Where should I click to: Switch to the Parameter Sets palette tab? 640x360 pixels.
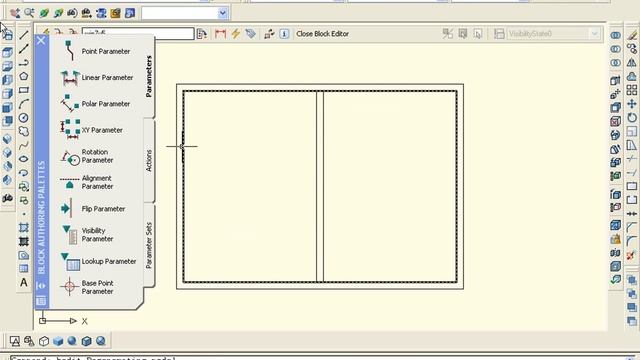[x=149, y=245]
